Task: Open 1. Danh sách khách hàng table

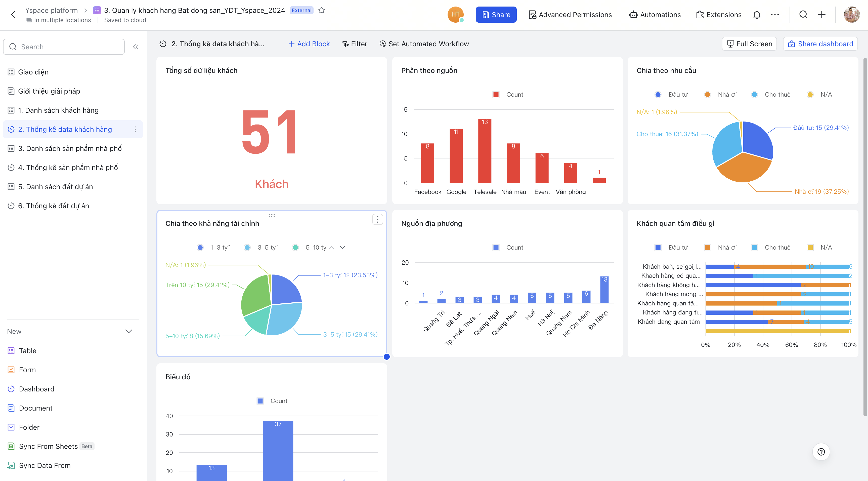Action: click(x=73, y=110)
